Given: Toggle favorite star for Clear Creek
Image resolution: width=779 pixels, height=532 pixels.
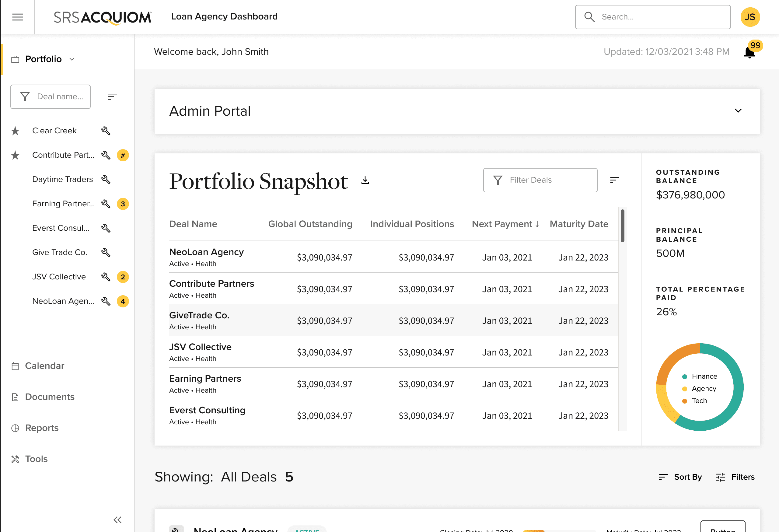Looking at the screenshot, I should [x=15, y=131].
